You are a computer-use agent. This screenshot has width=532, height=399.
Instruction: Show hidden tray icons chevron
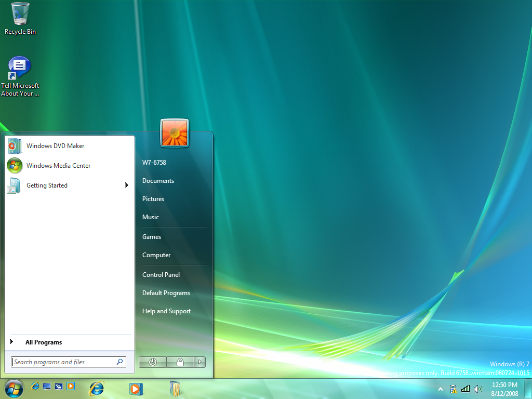[441, 389]
